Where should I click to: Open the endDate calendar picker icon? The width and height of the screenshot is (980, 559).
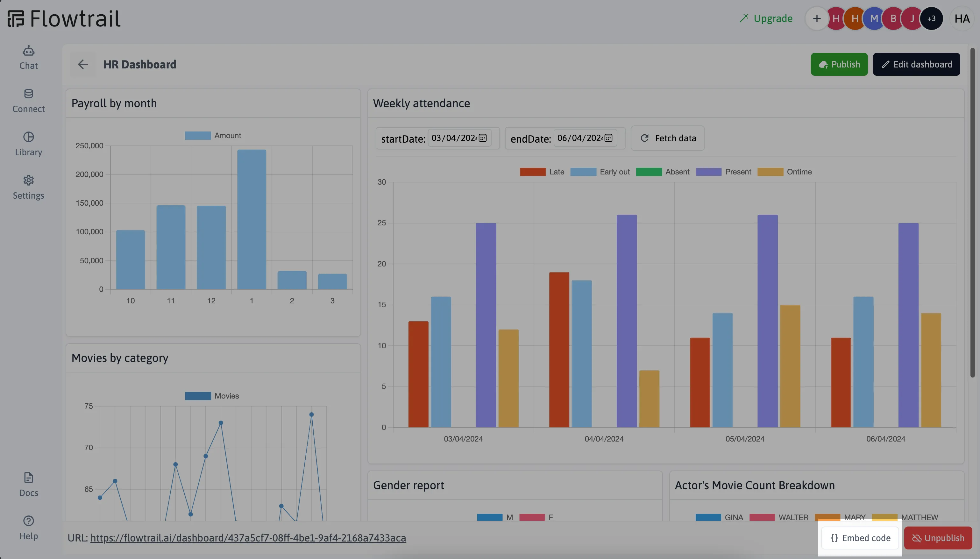[608, 138]
